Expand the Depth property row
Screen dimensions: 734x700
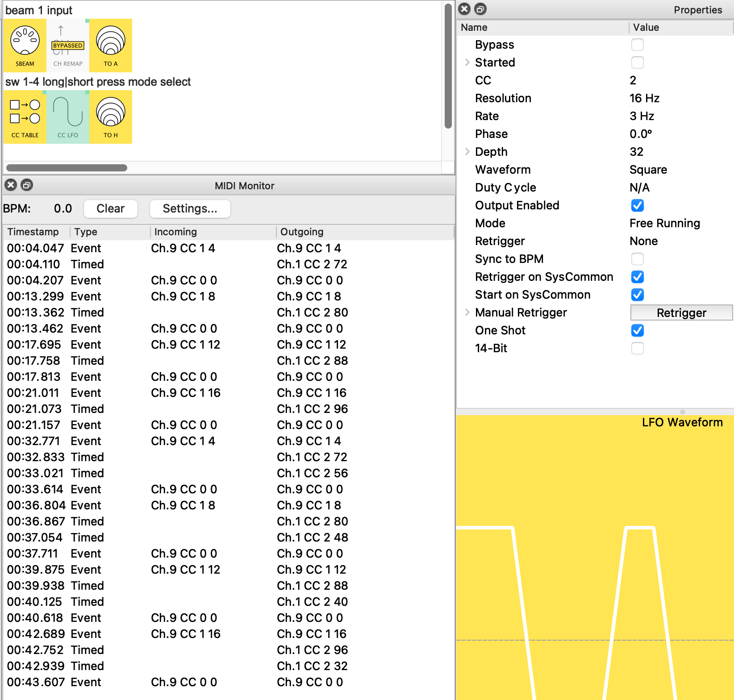point(467,152)
